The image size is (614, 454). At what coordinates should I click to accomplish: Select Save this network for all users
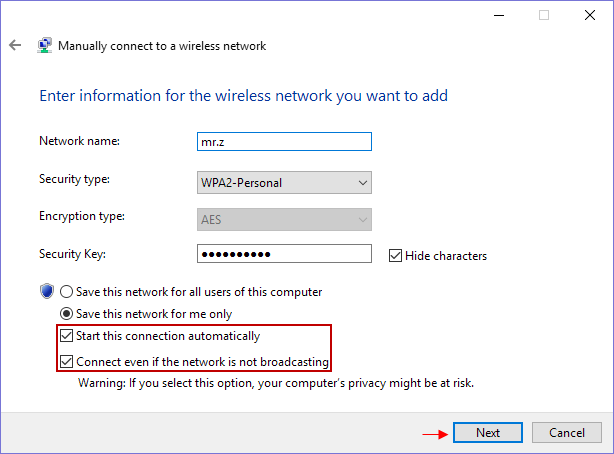(x=67, y=292)
